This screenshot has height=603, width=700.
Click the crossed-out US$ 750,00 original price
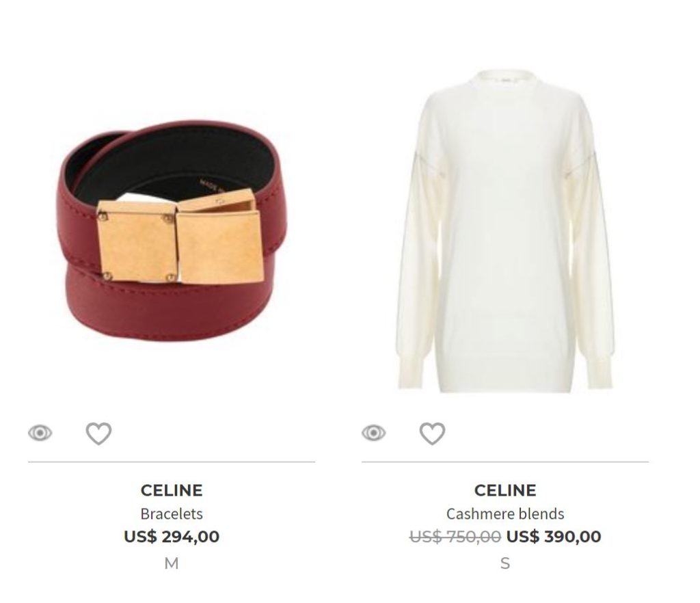455,536
